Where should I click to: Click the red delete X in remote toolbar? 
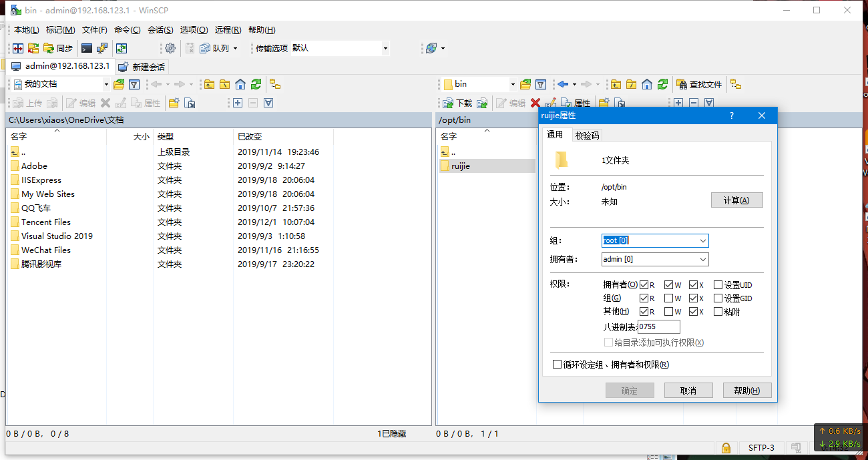[x=535, y=103]
